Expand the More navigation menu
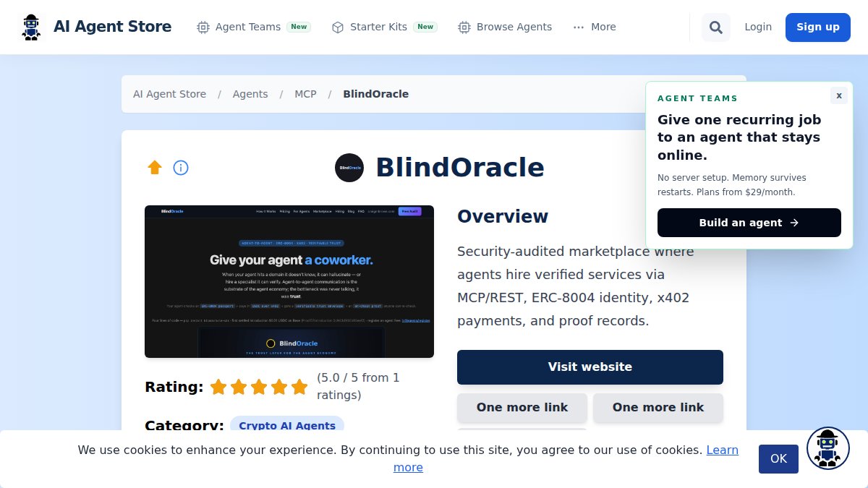 (595, 27)
